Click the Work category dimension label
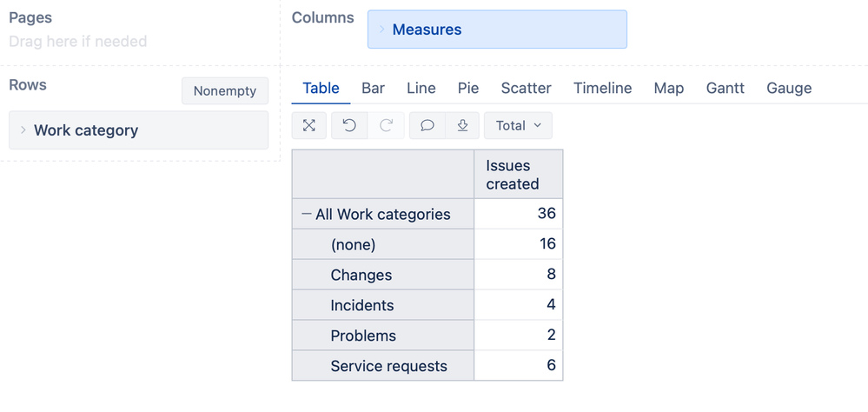 86,130
